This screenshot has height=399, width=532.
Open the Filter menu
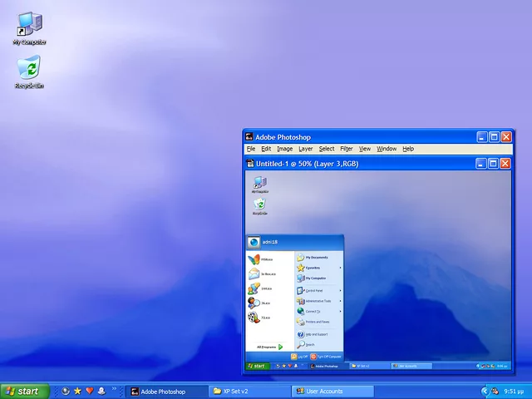click(x=347, y=149)
